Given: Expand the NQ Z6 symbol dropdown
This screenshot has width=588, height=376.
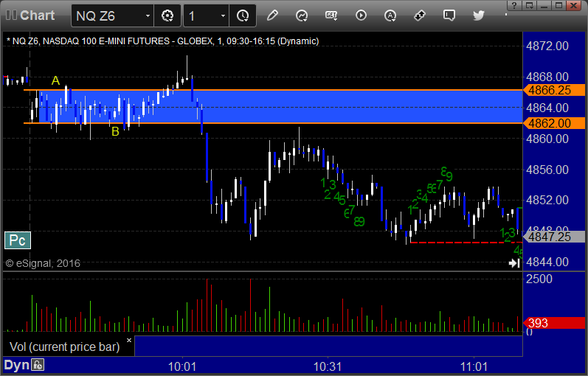Looking at the screenshot, I should tap(148, 15).
